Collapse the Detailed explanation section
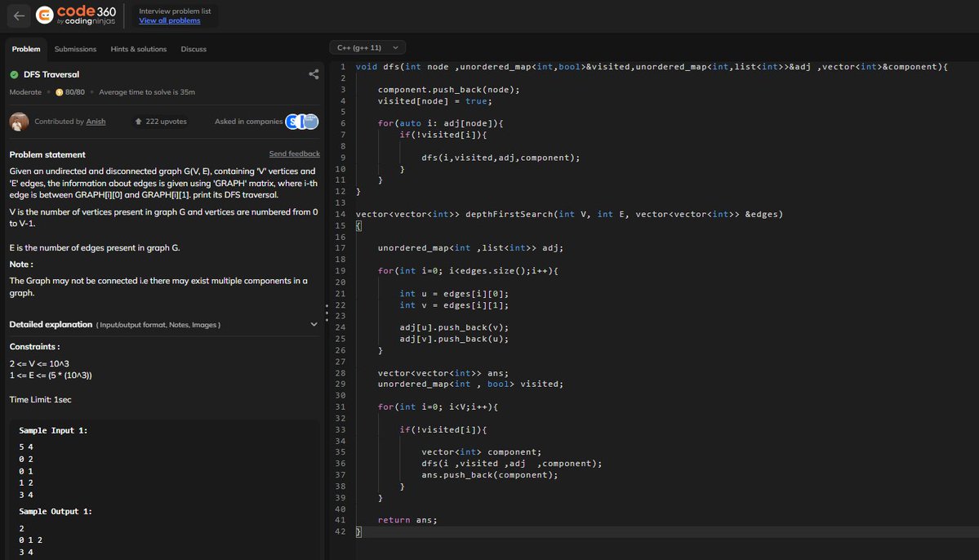This screenshot has width=979, height=560. [x=314, y=323]
